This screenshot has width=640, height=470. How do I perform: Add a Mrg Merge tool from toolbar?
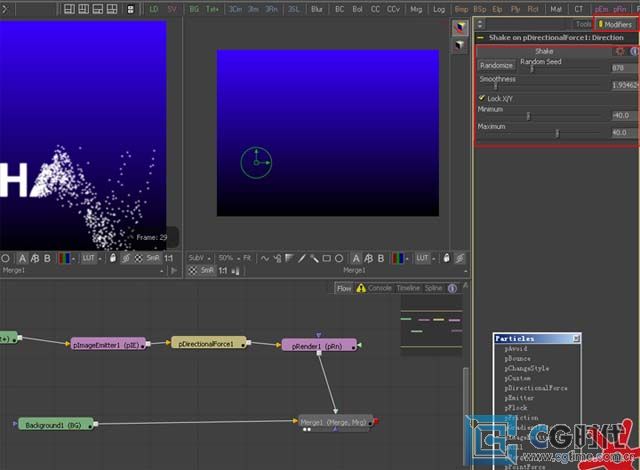click(x=416, y=9)
